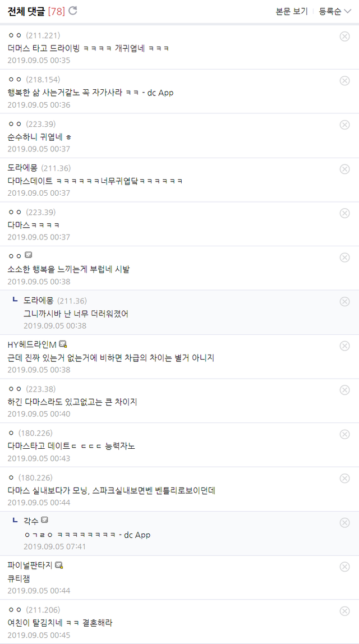Viewport: 359px width, 644px height.
Task: Delete HY헤드라인M's comment
Action: pos(344,346)
